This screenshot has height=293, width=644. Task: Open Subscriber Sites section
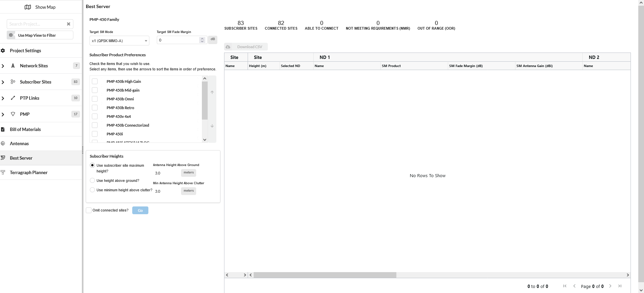[x=36, y=82]
